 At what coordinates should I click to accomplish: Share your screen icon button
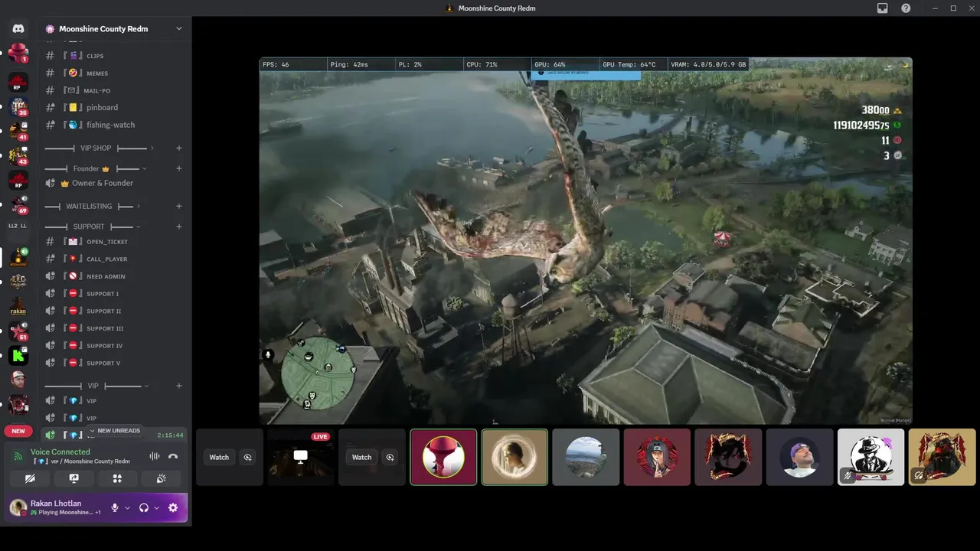73,478
